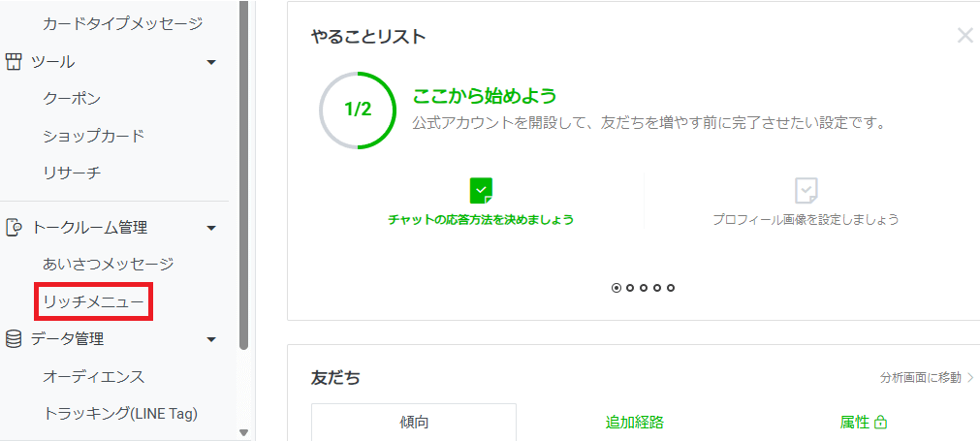The image size is (980, 441).
Task: Click the sidebar scroll down arrow
Action: tap(243, 433)
